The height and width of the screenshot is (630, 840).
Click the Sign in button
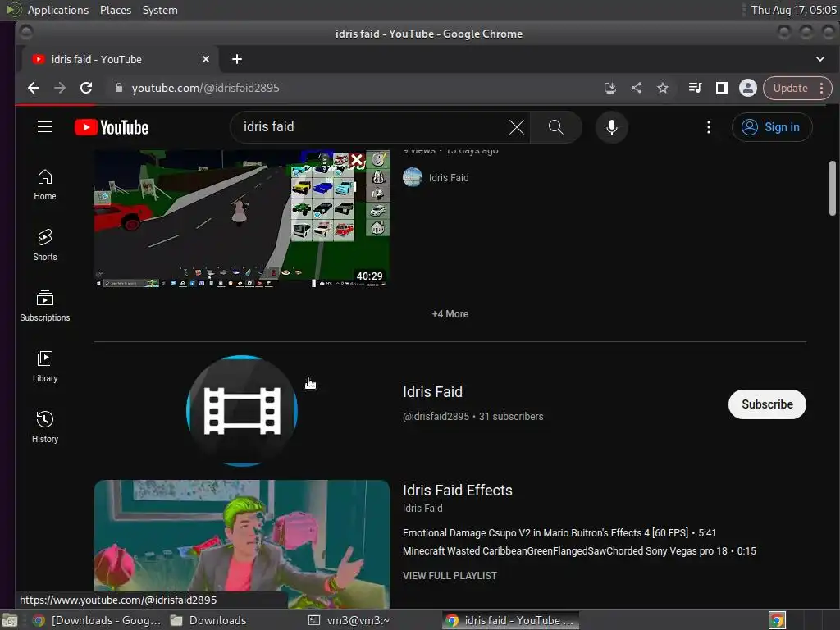tap(771, 127)
